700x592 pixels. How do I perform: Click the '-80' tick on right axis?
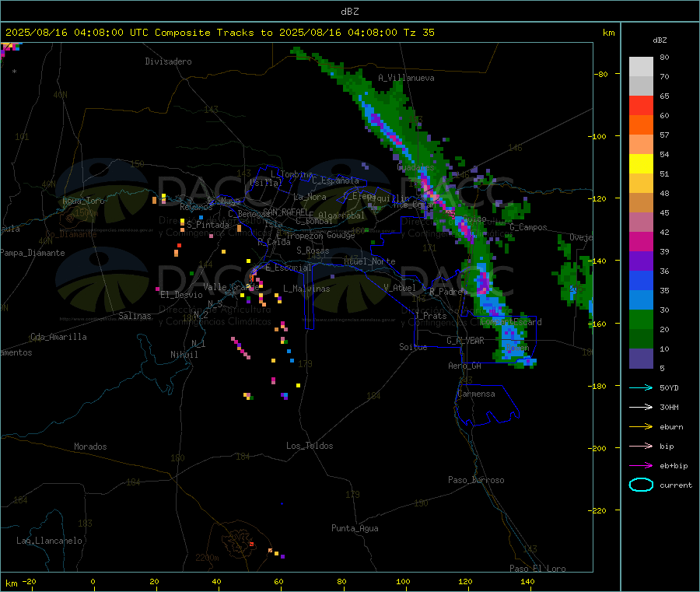pos(600,74)
